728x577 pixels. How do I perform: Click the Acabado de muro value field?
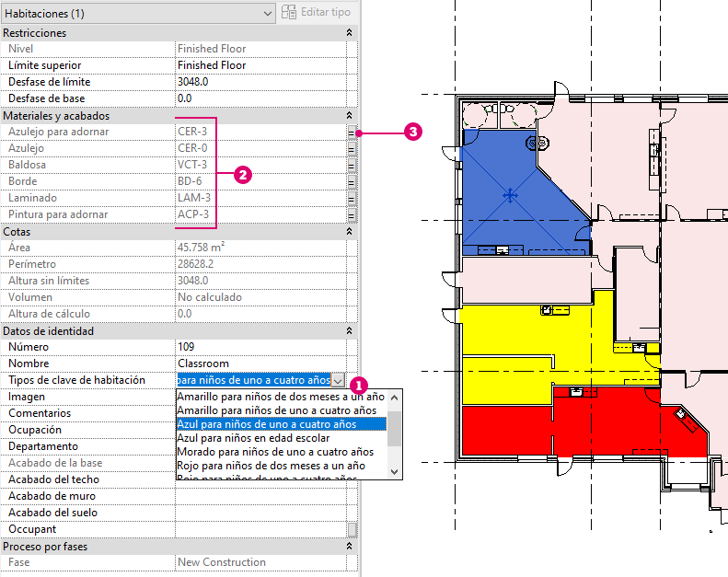260,496
